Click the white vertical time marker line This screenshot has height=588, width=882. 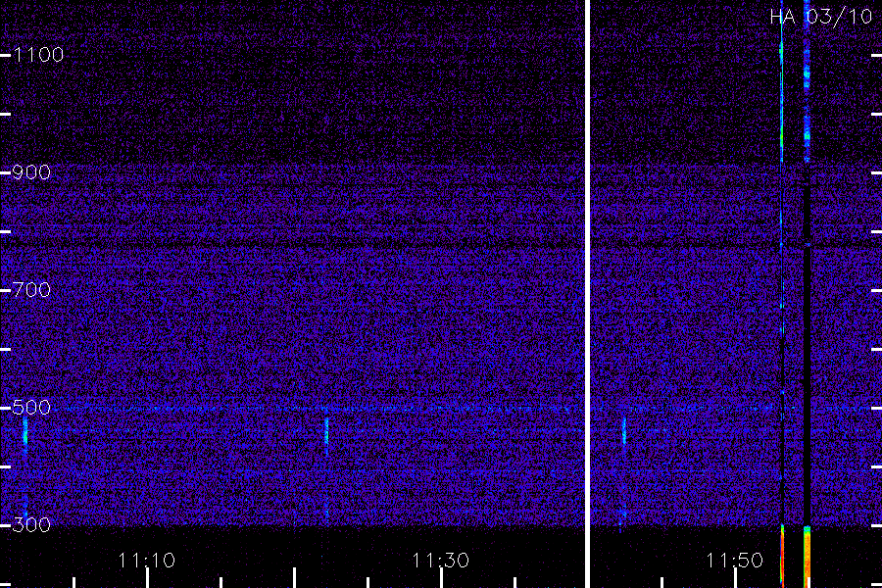click(x=587, y=294)
